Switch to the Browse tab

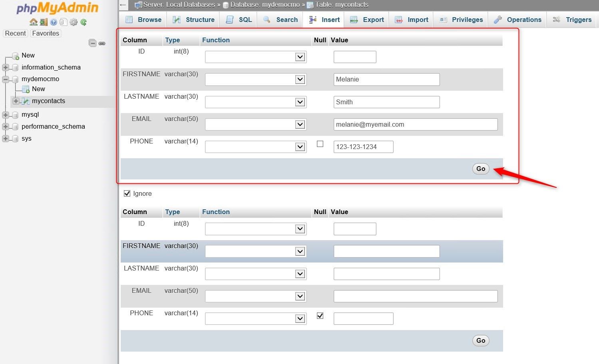tap(143, 19)
